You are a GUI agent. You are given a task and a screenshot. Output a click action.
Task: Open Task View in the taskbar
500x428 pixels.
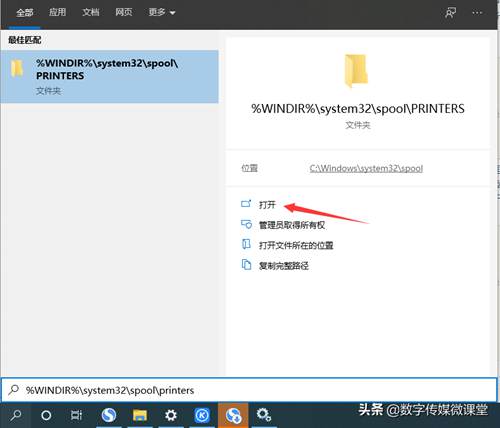76,415
